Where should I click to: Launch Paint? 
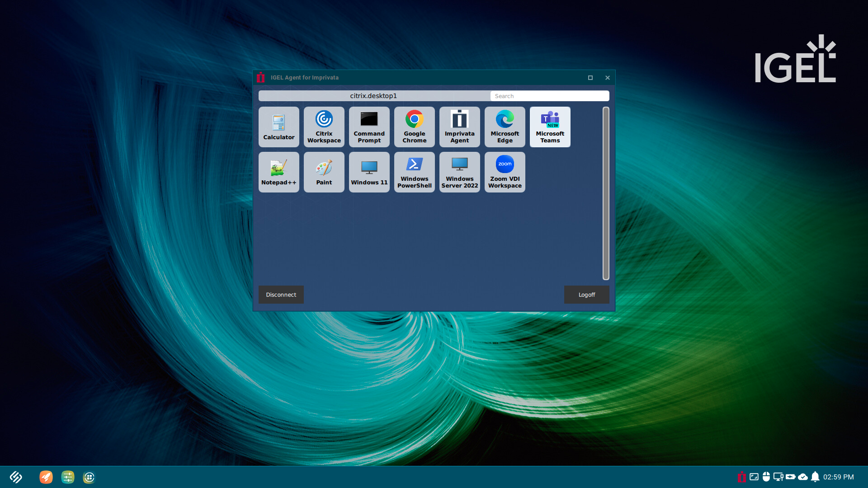pos(324,172)
